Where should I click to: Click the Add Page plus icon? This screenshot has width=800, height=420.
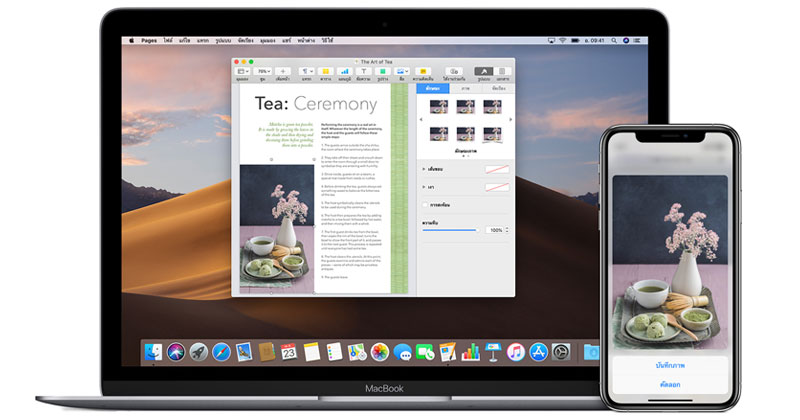[283, 72]
